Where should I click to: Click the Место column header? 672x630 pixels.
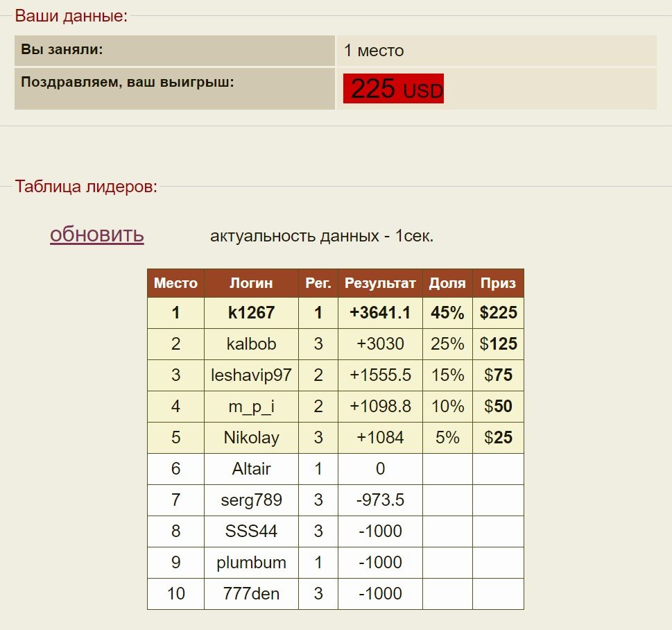point(175,283)
